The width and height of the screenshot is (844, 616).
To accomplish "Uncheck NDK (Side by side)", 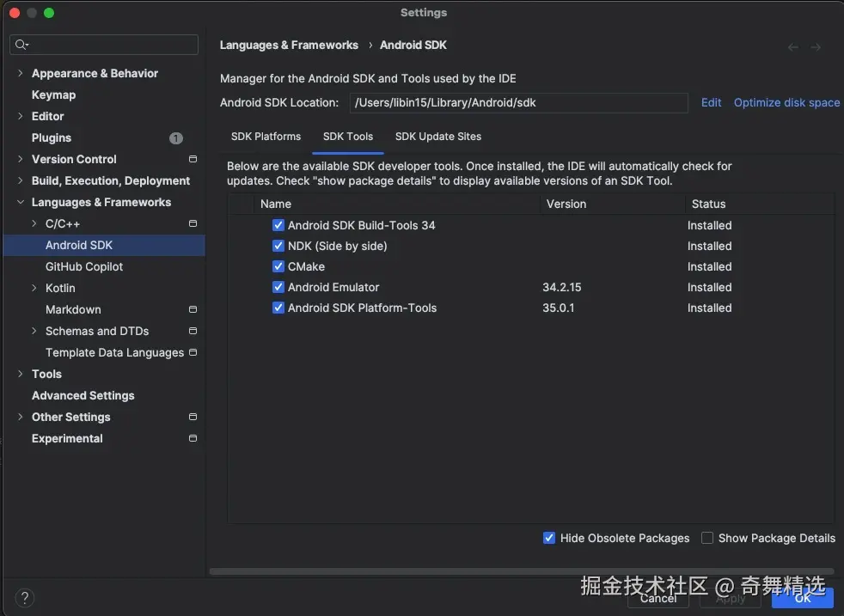I will pos(278,246).
